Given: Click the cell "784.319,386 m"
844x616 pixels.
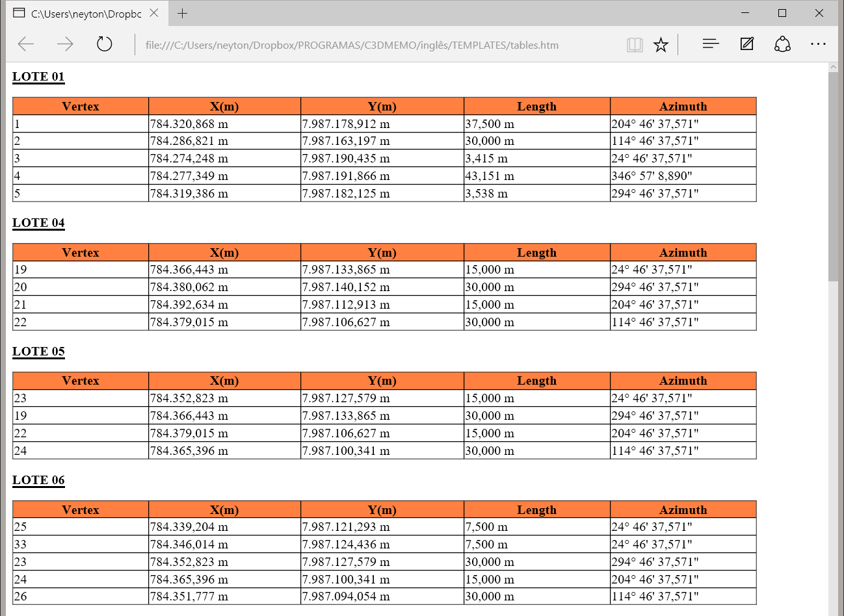Looking at the screenshot, I should (x=224, y=193).
